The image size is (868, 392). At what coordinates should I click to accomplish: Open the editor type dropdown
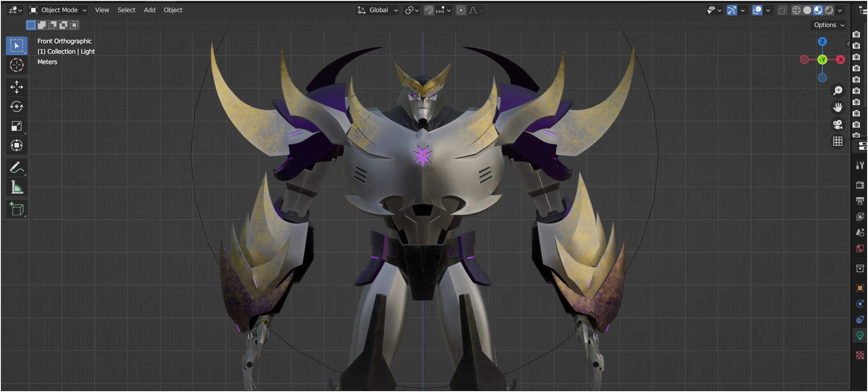tap(15, 10)
